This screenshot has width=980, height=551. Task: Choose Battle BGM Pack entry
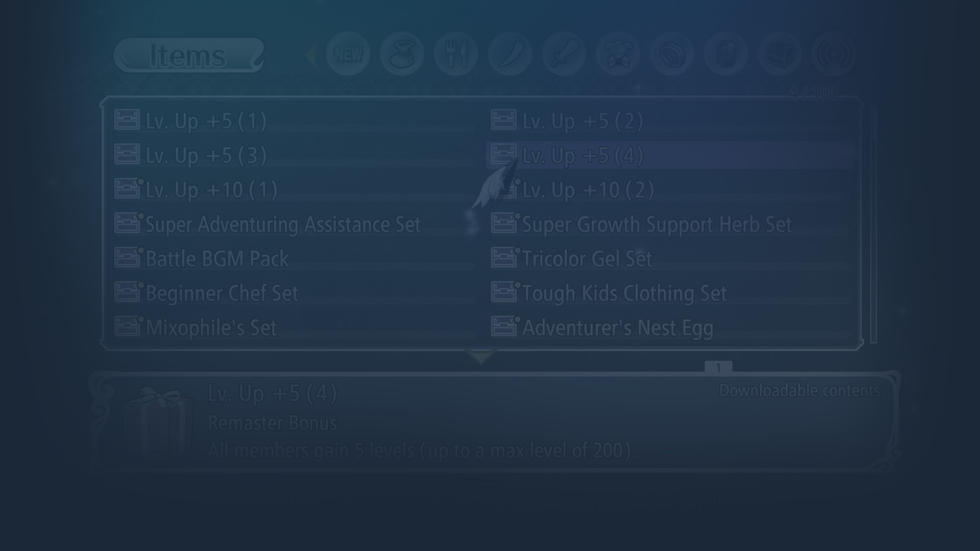(293, 258)
